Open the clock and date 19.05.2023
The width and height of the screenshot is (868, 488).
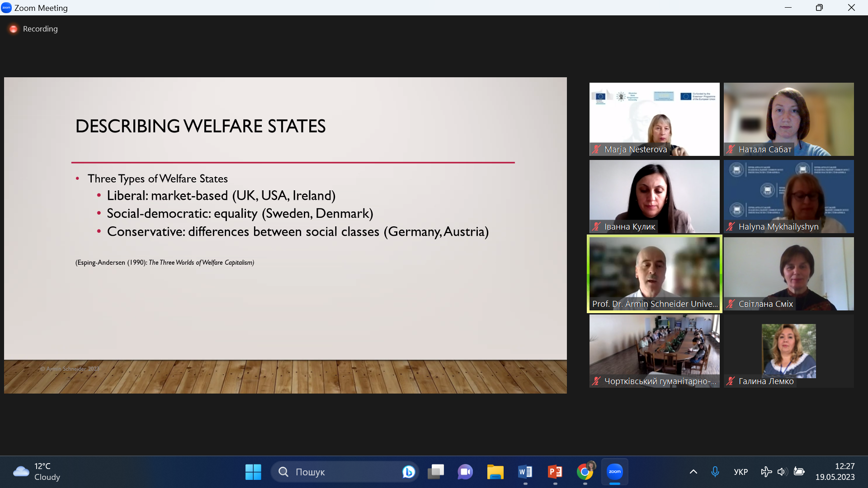click(835, 472)
